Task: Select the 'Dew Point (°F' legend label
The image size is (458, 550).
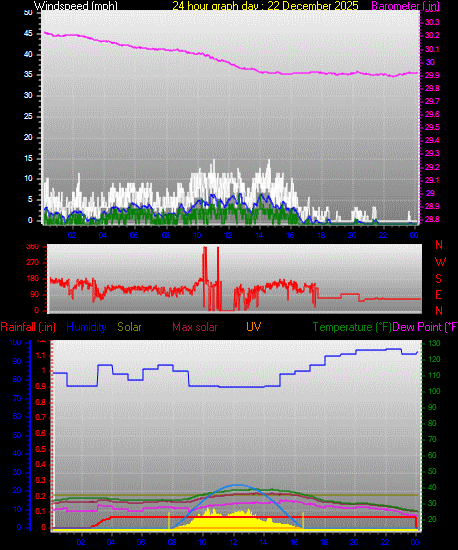Action: click(425, 327)
